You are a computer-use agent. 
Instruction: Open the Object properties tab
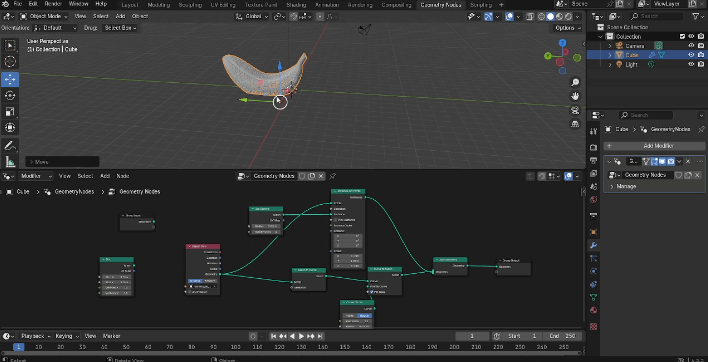click(x=593, y=232)
